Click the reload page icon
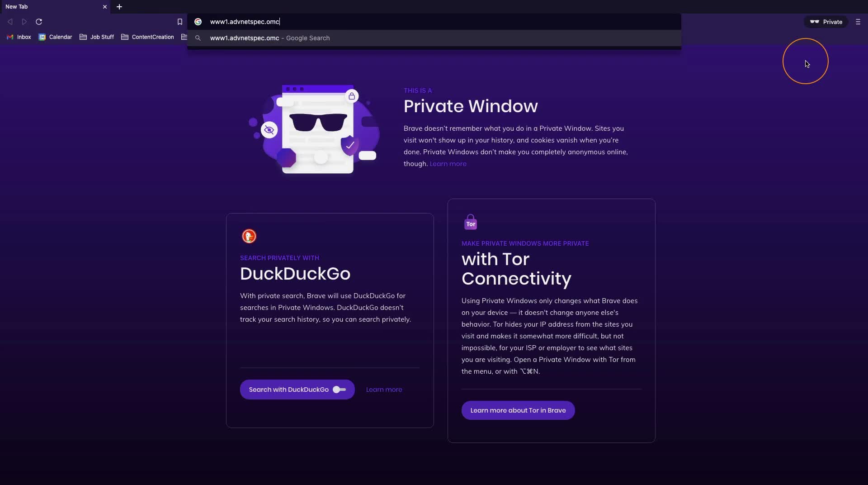The height and width of the screenshot is (485, 868). (39, 22)
